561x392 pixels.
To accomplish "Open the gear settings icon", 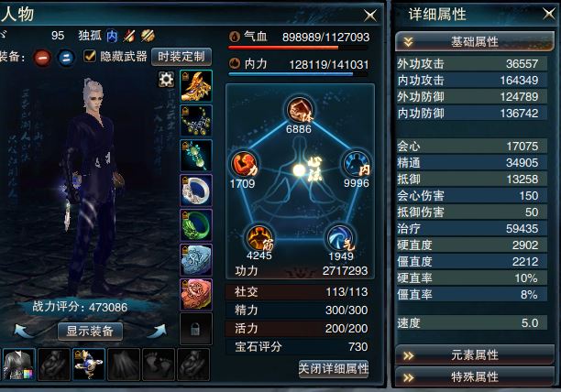I will click(x=166, y=79).
